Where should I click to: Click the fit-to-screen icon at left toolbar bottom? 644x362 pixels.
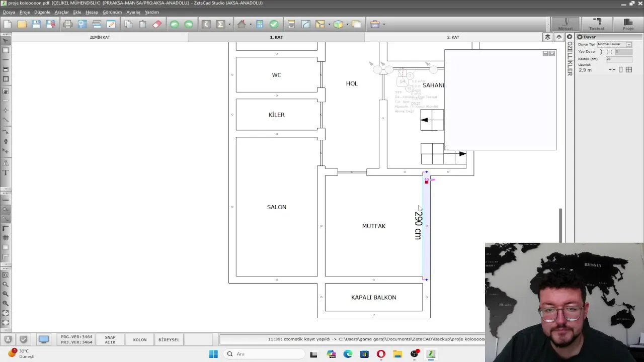click(x=6, y=323)
